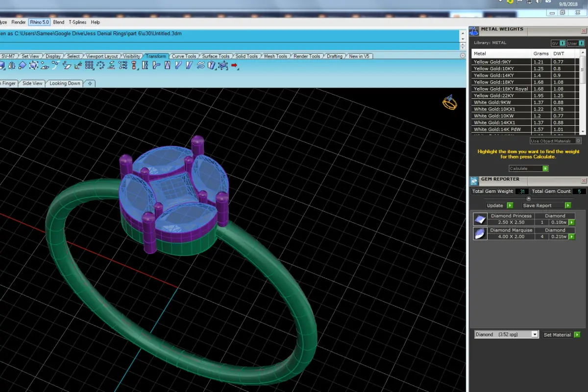Switch to the Mesh Tools tab
Image resolution: width=588 pixels, height=392 pixels.
click(275, 56)
